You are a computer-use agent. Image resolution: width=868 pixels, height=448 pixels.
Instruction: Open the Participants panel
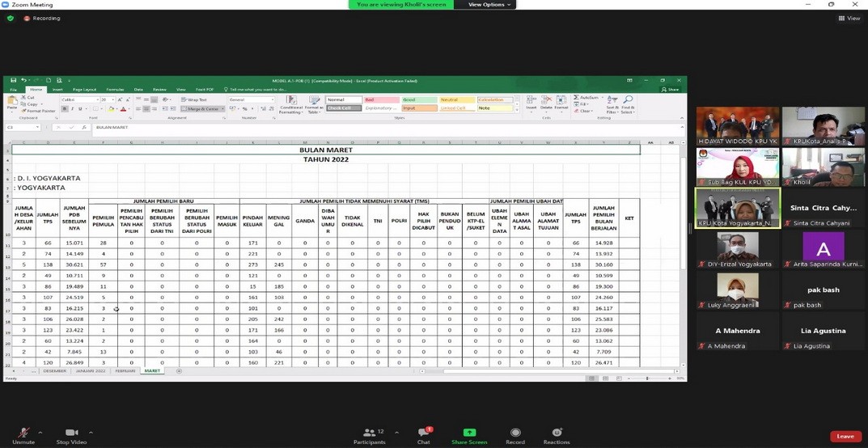(x=369, y=433)
